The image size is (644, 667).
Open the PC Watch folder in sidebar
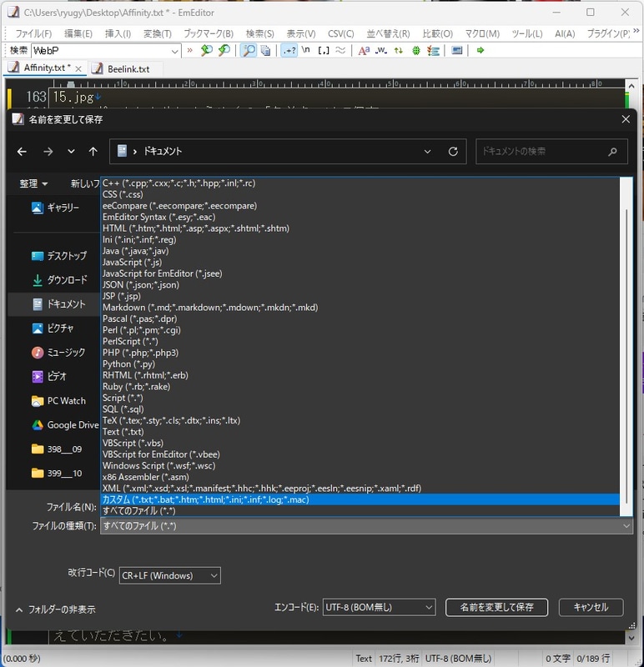click(58, 401)
